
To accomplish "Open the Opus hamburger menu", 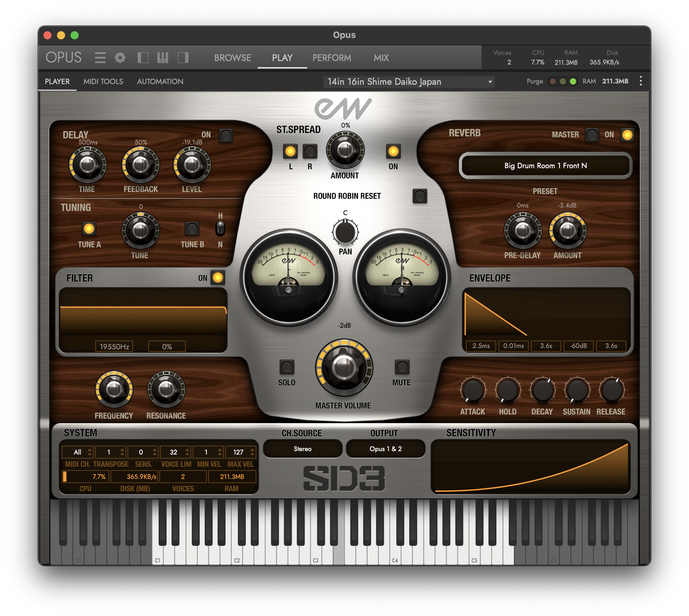I will 101,57.
